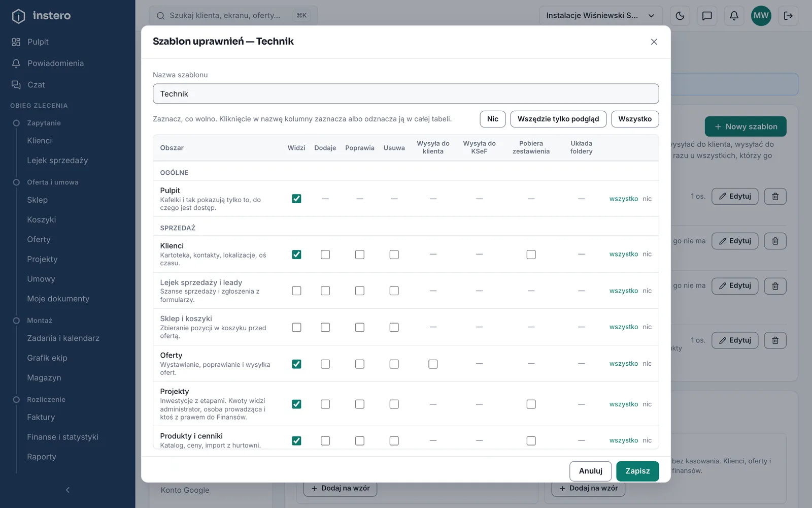Open Lejek sprzedaży in the sidebar
This screenshot has width=812, height=508.
click(57, 161)
